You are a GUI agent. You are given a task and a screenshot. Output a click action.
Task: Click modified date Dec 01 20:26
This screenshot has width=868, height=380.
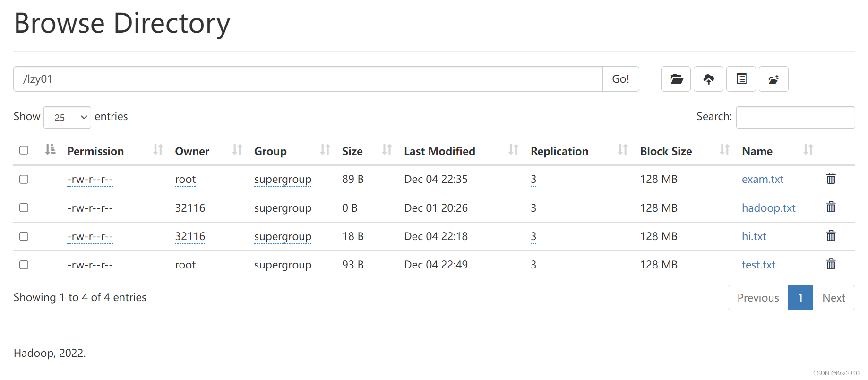[436, 208]
